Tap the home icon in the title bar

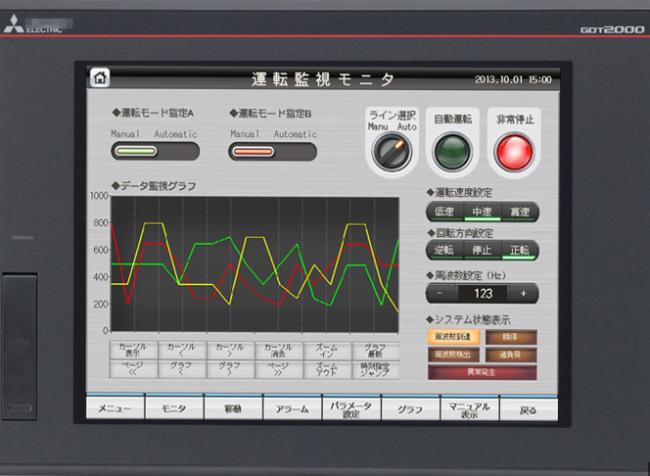(x=99, y=78)
